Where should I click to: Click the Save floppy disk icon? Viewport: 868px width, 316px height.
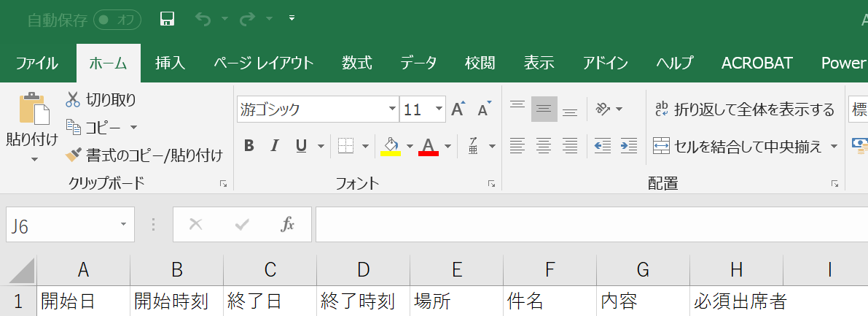tap(168, 20)
